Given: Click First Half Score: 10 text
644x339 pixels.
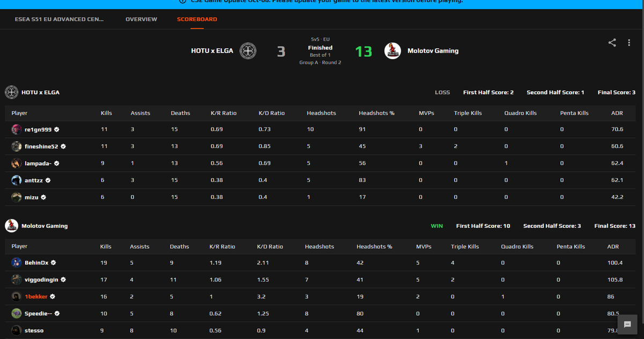Looking at the screenshot, I should coord(483,226).
